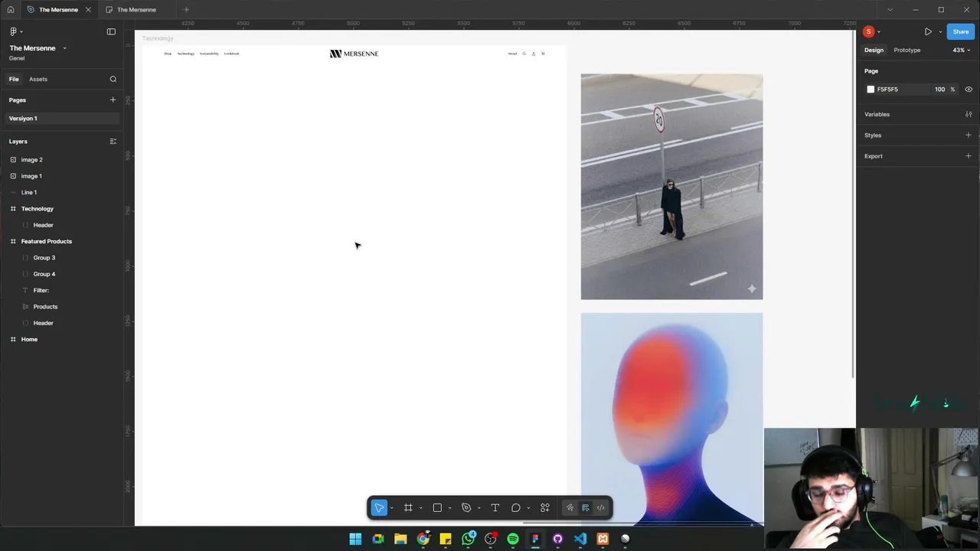This screenshot has width=980, height=551.
Task: Open a new tab with plus
Action: point(186,10)
